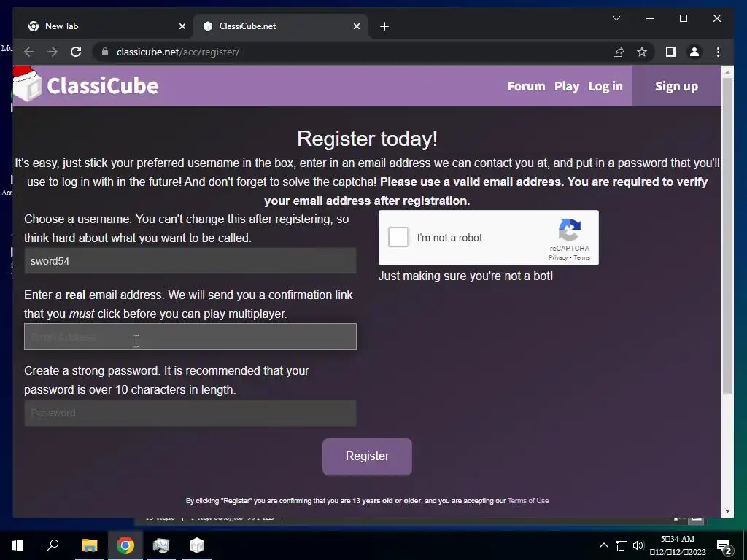Click the page vertical scrollbar thumb
Screen dimensions: 747x560
click(727, 236)
